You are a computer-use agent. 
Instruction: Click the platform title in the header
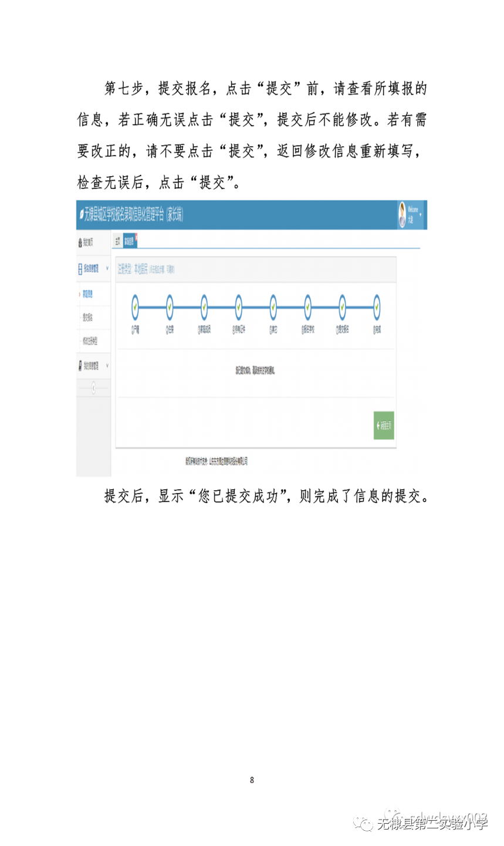click(x=133, y=215)
